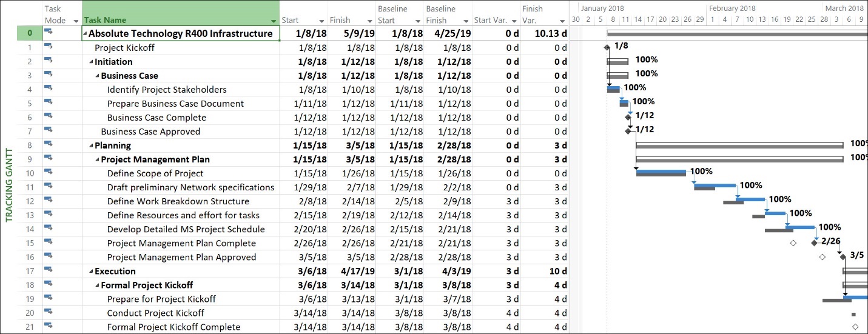Collapse the Project Management Plan summary task

98,159
